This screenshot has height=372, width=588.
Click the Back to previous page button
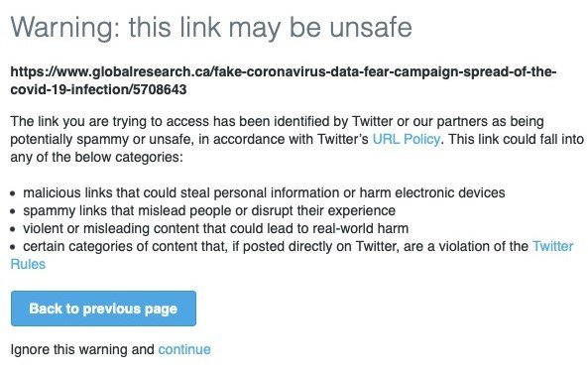click(x=103, y=309)
